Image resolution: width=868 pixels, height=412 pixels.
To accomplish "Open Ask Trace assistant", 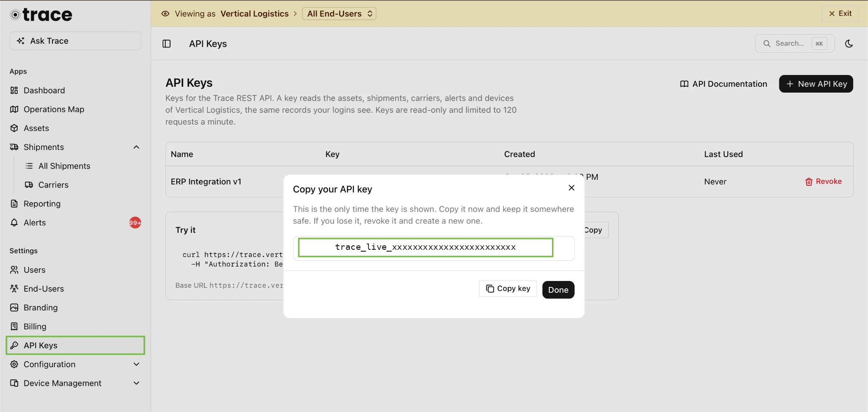I will click(x=75, y=41).
